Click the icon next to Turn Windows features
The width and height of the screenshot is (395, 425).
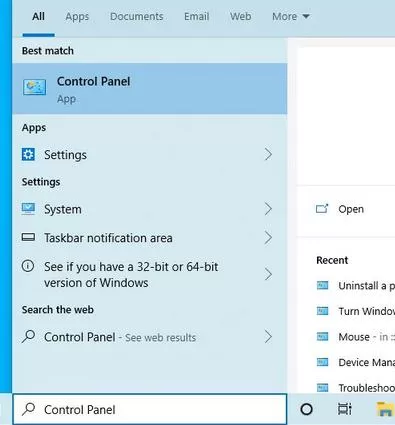click(322, 311)
